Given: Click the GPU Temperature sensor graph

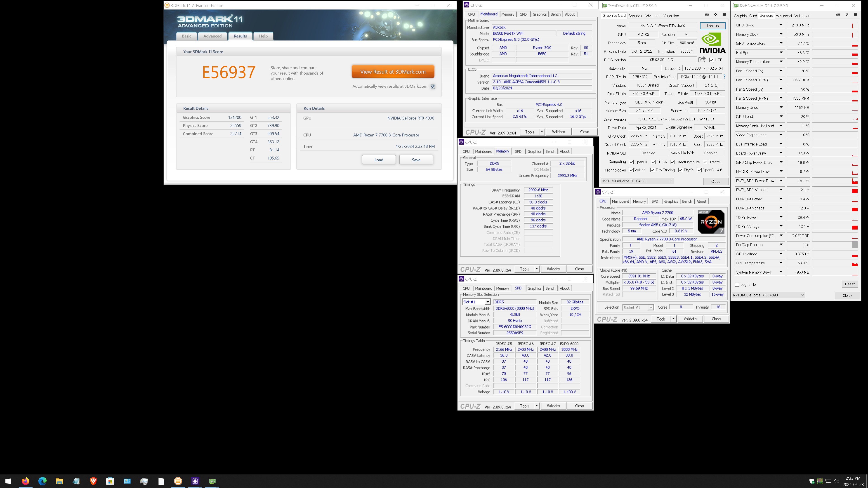Looking at the screenshot, I should click(835, 43).
